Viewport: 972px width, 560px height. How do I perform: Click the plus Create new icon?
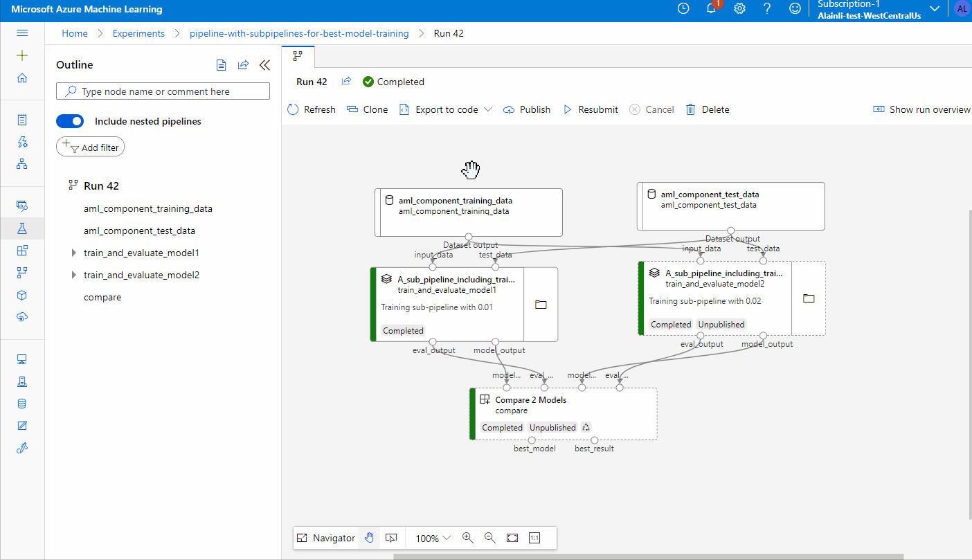[x=22, y=55]
